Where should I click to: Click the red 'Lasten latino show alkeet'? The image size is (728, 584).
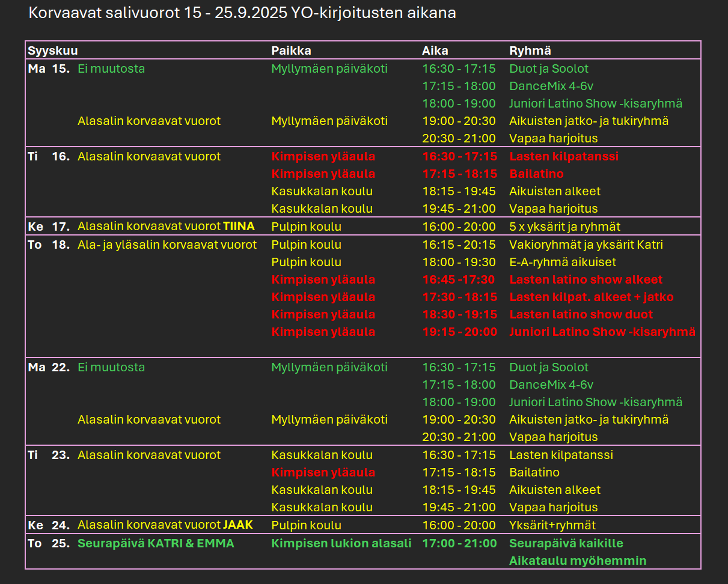[586, 279]
